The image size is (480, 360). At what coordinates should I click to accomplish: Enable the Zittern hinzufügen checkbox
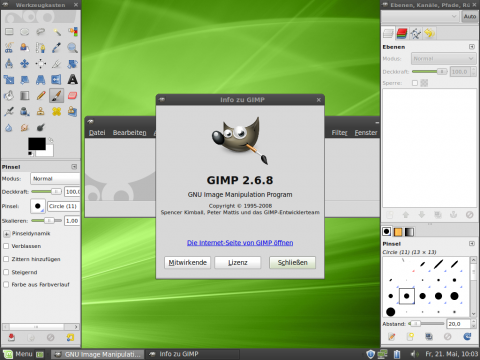(x=6, y=259)
